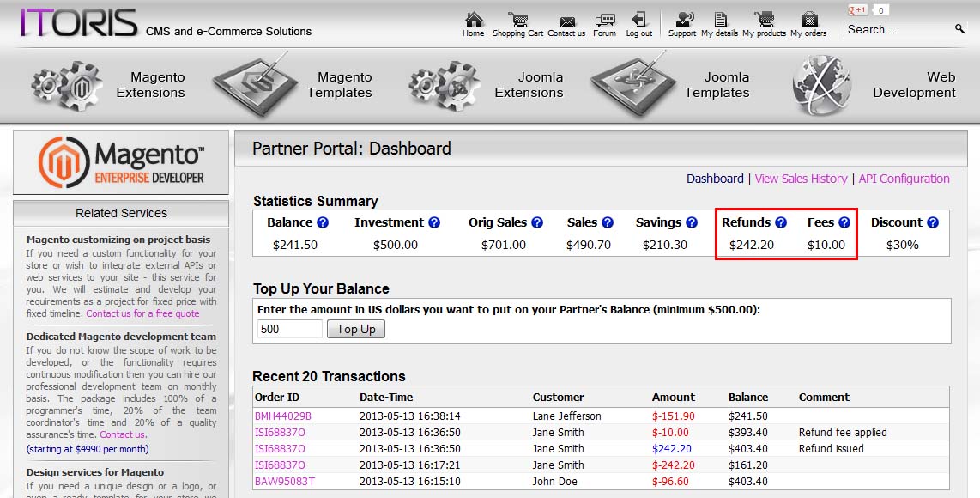Open order BMH44029B
The image size is (980, 498).
coord(282,416)
